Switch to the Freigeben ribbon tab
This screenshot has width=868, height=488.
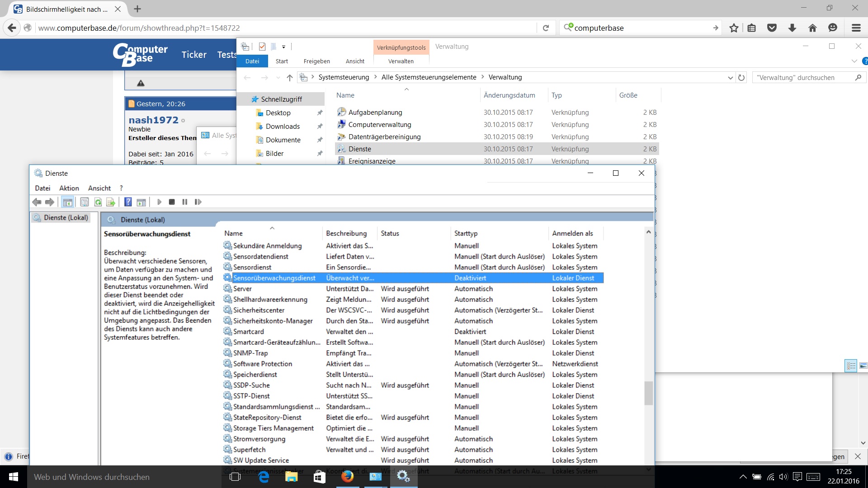click(316, 61)
